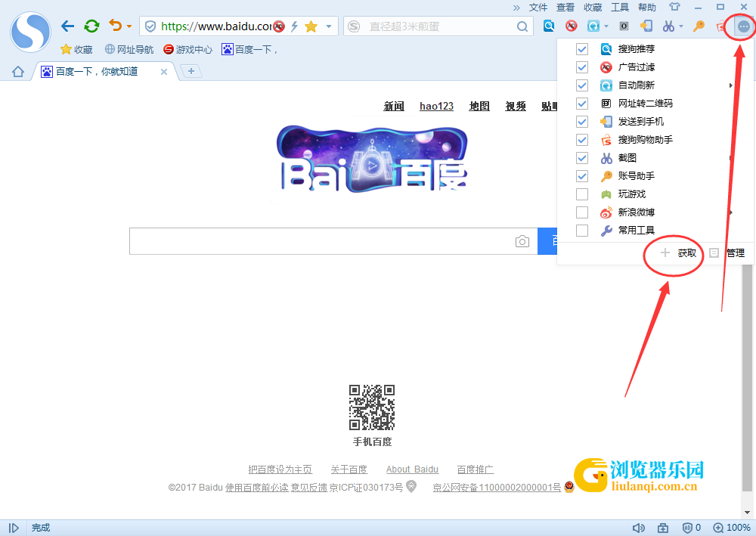Screen dimensions: 756x536
Task: Click the URL to QR code toolbar icon
Action: tap(624, 26)
